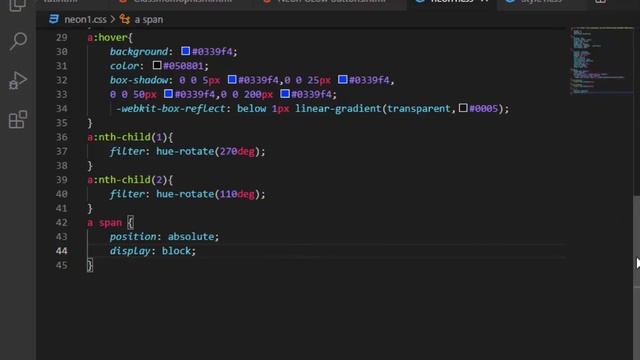640x360 pixels.
Task: Click line number 39
Action: point(62,180)
